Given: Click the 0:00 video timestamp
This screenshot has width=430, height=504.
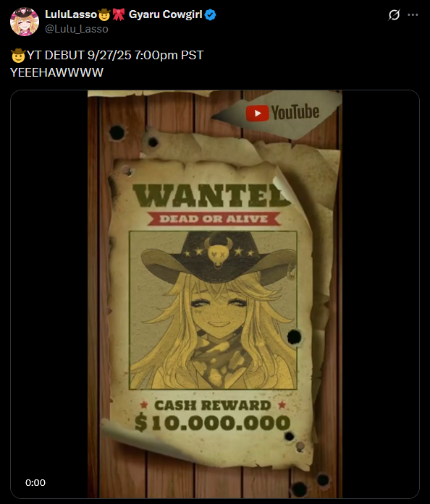Looking at the screenshot, I should pyautogui.click(x=35, y=482).
